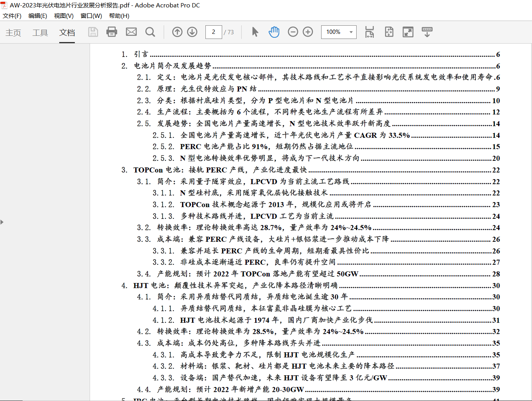Click entry '3.4. 产能规划：预计 2022 年 TOPCon'
This screenshot has width=532, height=401.
[318, 274]
